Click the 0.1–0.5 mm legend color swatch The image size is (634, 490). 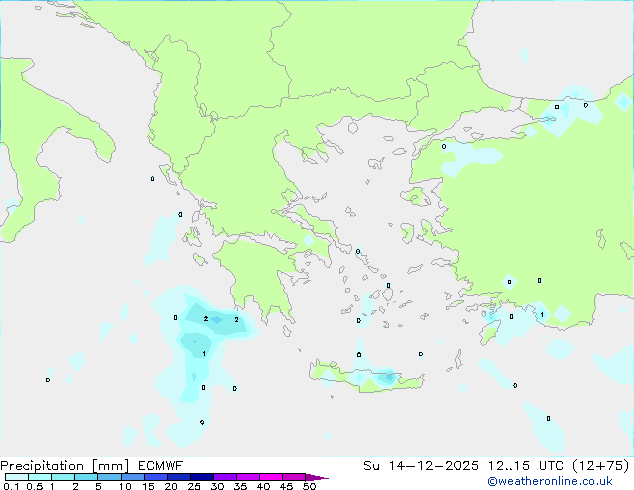tap(17, 477)
